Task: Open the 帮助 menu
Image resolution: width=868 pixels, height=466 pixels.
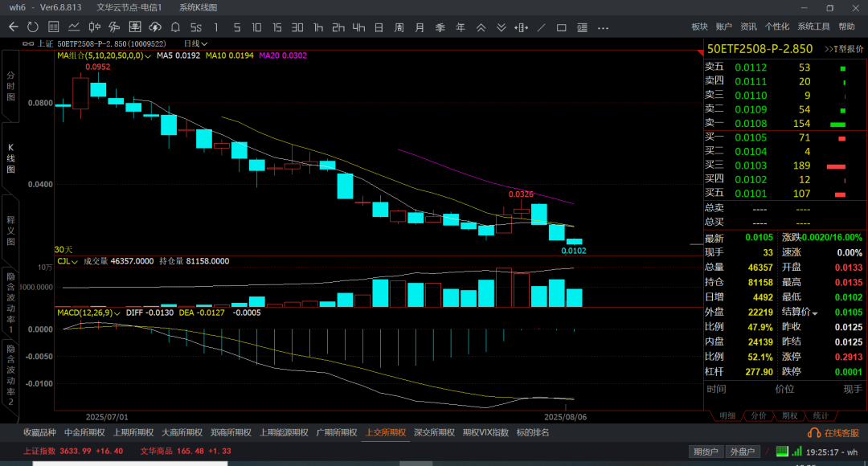Action: [846, 27]
